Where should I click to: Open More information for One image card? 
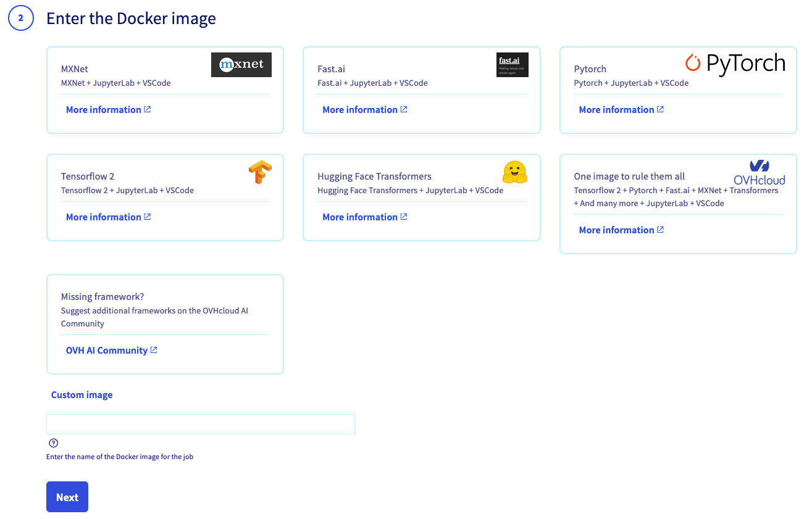pos(621,230)
